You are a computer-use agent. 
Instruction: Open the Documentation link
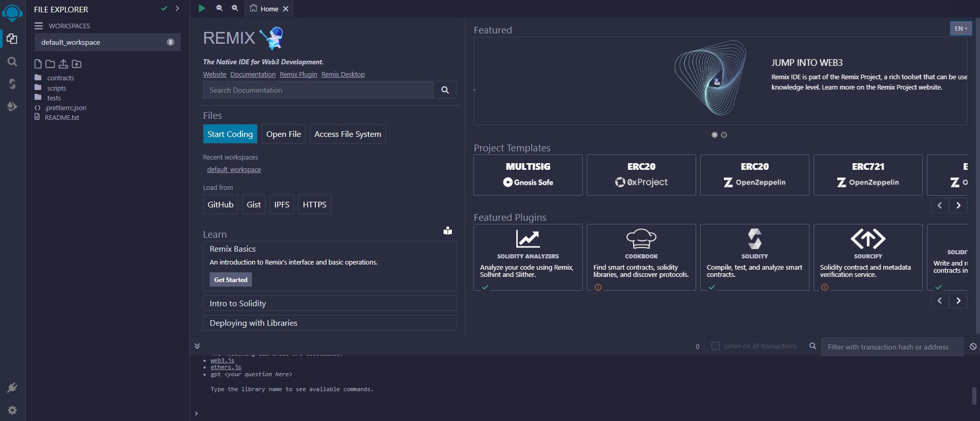253,75
